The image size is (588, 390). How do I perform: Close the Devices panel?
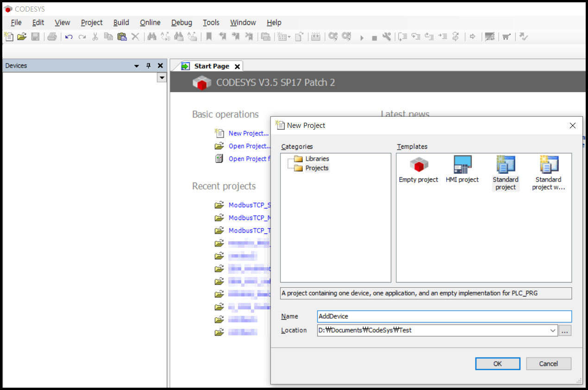[x=160, y=66]
